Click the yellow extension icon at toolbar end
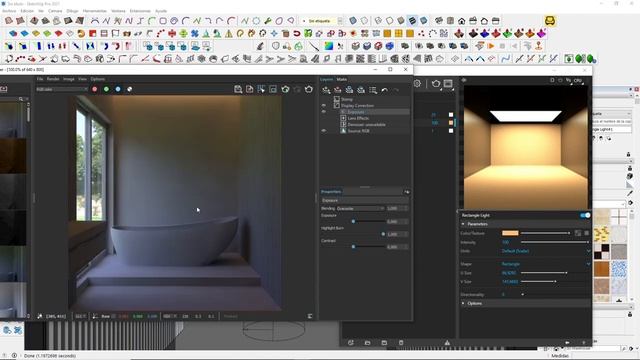Viewport: 640px width, 360px height. click(x=550, y=20)
